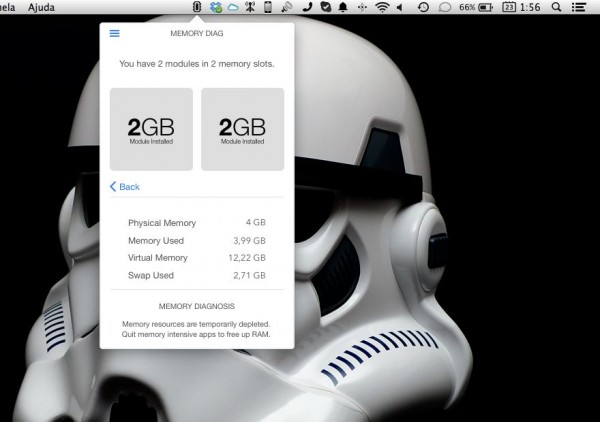This screenshot has height=422, width=600.
Task: Click 'You have 2 modules in 2 memory slots'
Action: pyautogui.click(x=197, y=64)
